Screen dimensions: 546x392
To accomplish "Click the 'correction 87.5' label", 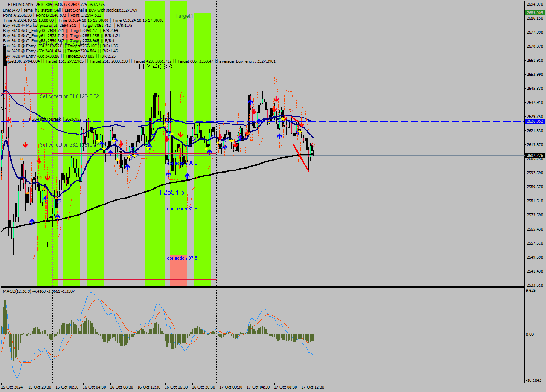I will click(x=182, y=258).
